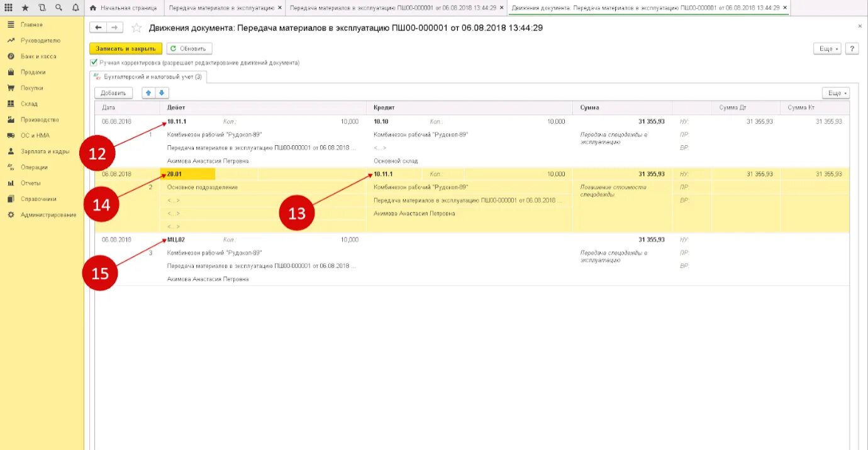Select debit account 10.11.1 in row 1
The image size is (868, 450).
coord(177,121)
